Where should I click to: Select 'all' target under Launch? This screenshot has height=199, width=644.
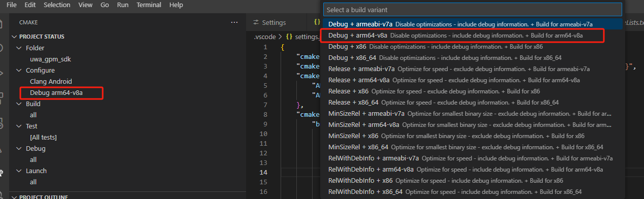[x=34, y=182]
